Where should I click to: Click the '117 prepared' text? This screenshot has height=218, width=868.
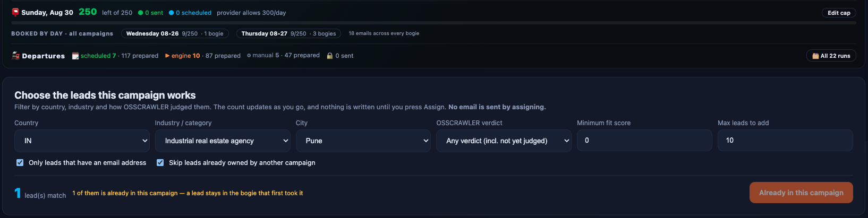coord(140,56)
